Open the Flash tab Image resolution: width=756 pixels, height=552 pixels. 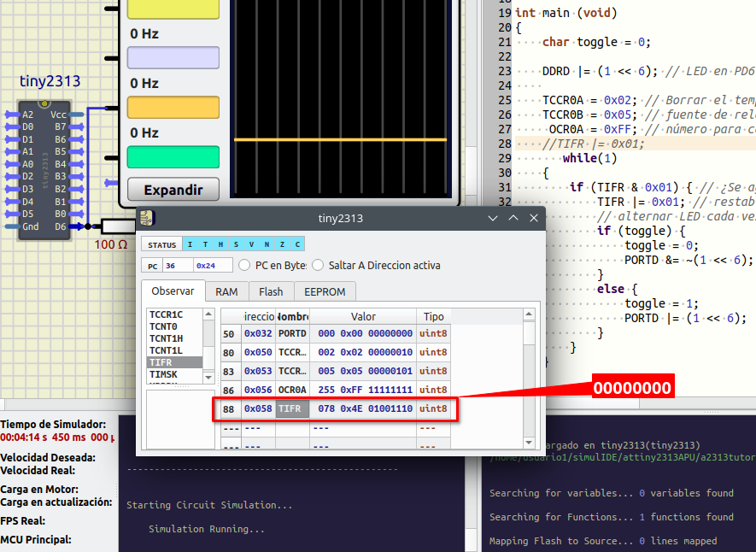pyautogui.click(x=271, y=291)
